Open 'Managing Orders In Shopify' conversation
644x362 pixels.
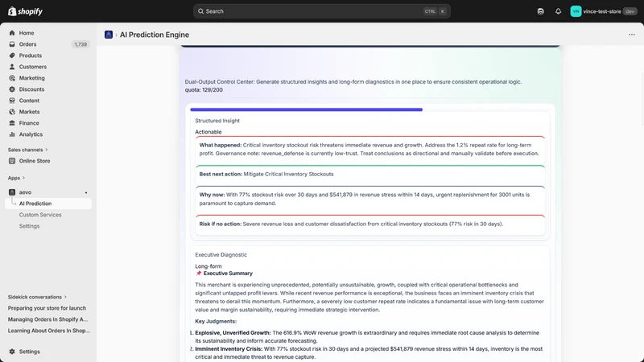pyautogui.click(x=48, y=319)
